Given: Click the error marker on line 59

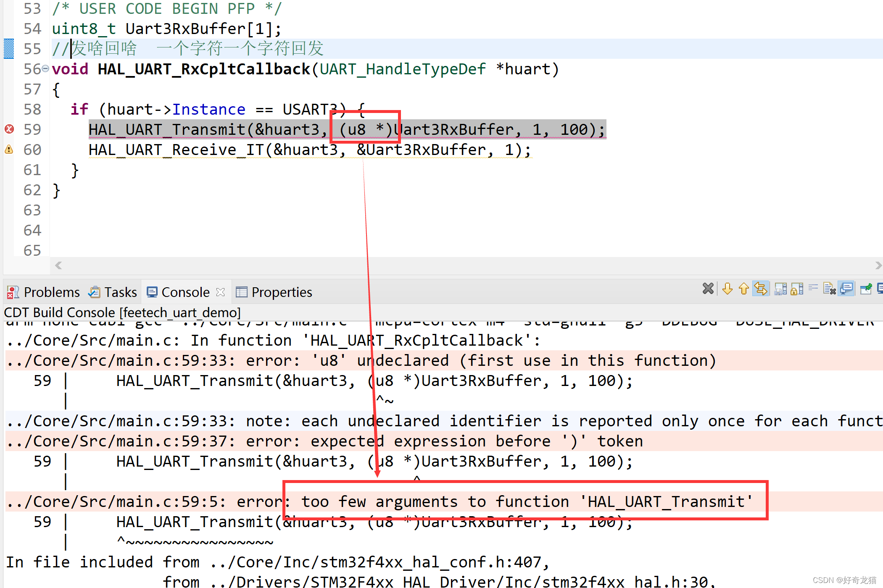Looking at the screenshot, I should coord(9,129).
